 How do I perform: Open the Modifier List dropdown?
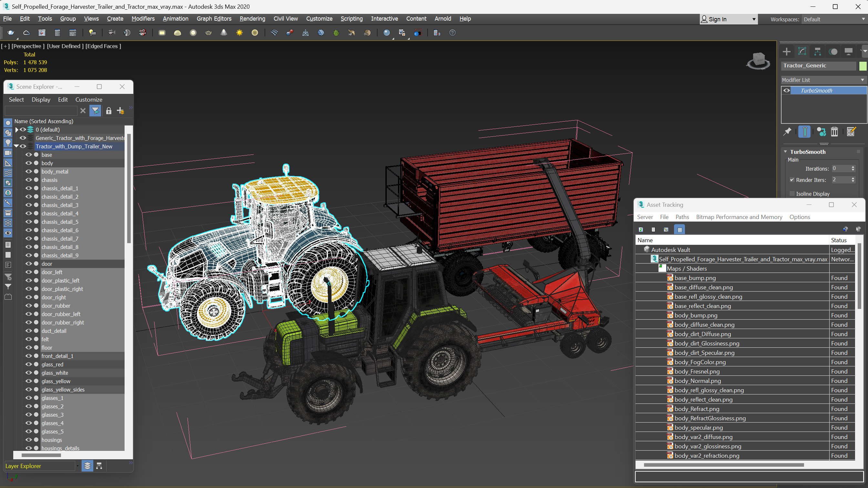pos(823,80)
